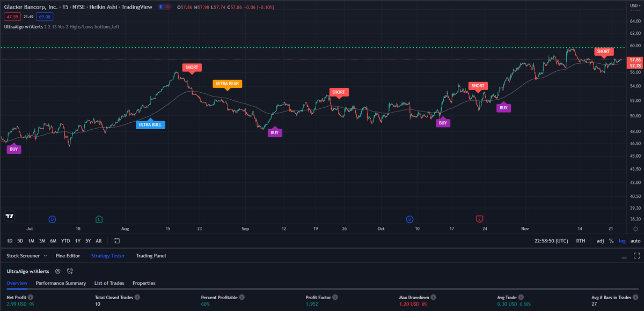Show Total Closed Trades info icon
This screenshot has width=644, height=311.
coord(138,297)
